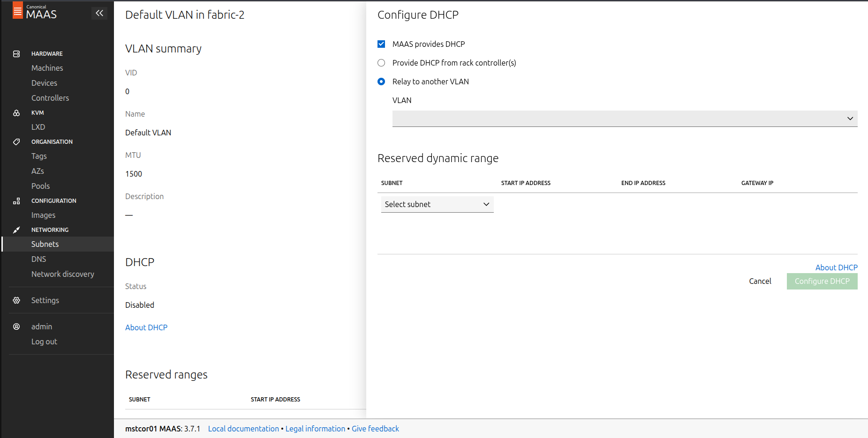Image resolution: width=868 pixels, height=438 pixels.
Task: Uncheck MAAS provides DHCP checkbox
Action: coord(381,44)
